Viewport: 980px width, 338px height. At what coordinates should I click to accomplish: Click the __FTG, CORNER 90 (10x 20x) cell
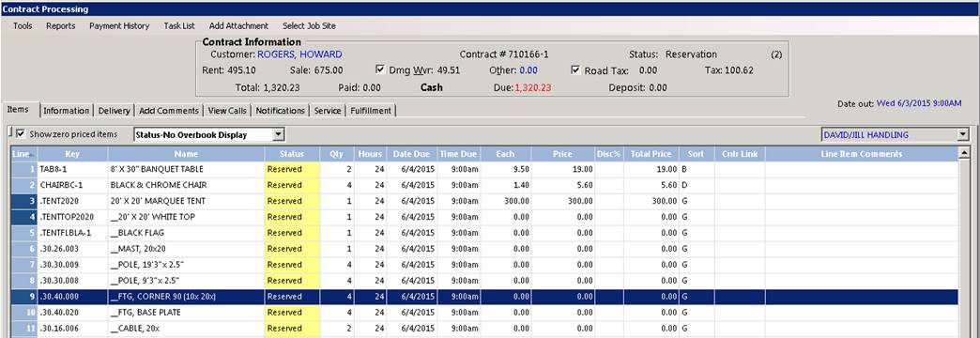tap(186, 297)
